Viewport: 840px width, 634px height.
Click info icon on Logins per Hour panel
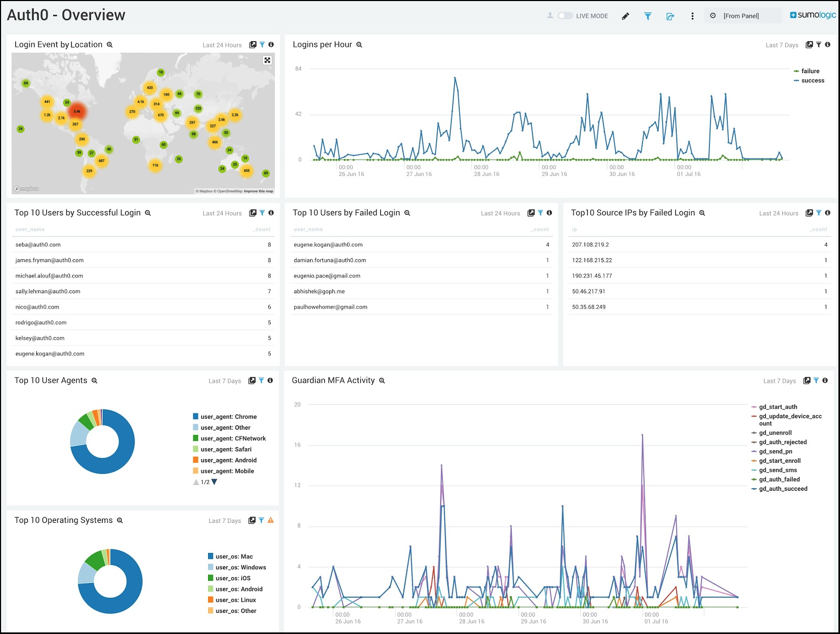827,45
